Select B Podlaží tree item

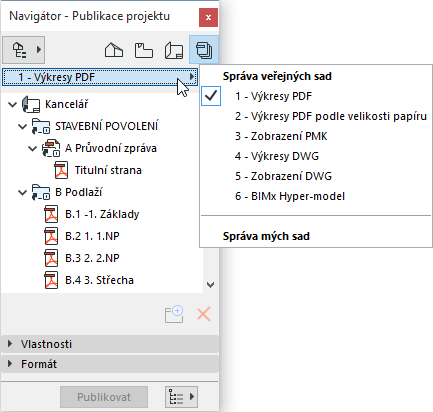coord(79,192)
